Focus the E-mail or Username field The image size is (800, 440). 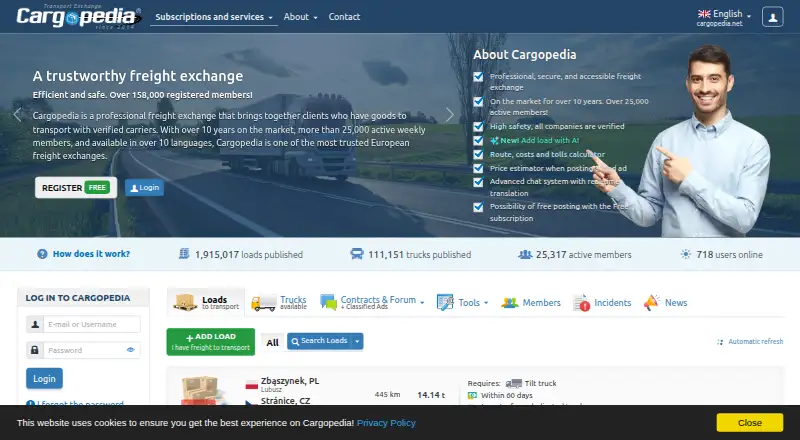pyautogui.click(x=92, y=324)
